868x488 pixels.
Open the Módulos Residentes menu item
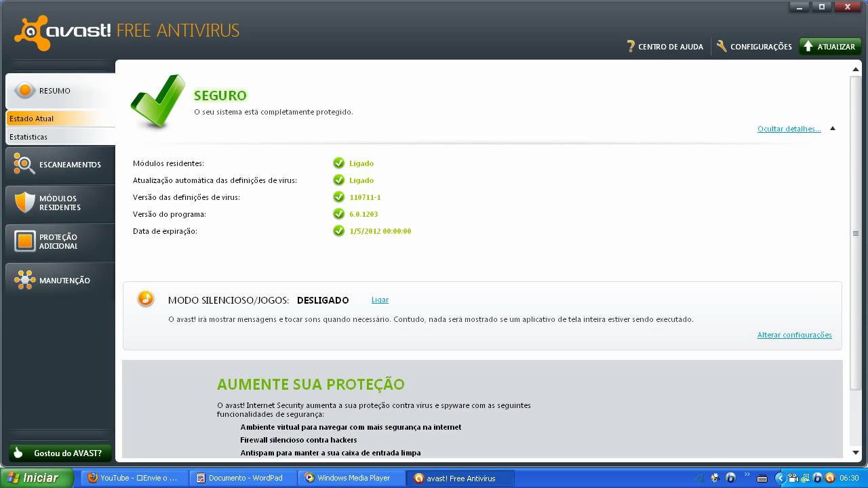point(60,203)
